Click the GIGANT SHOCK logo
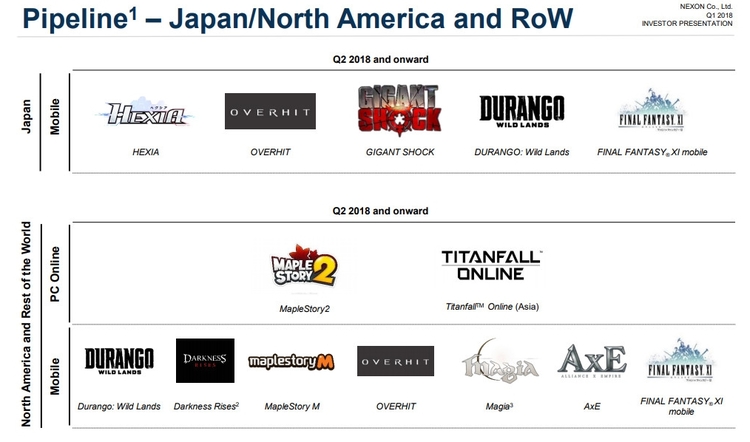Image resolution: width=750 pixels, height=442 pixels. point(400,110)
